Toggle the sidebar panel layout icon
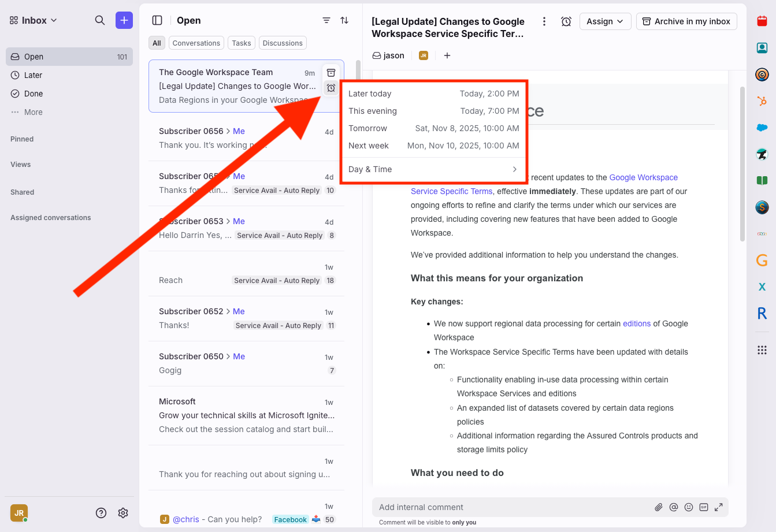This screenshot has width=776, height=532. (157, 20)
